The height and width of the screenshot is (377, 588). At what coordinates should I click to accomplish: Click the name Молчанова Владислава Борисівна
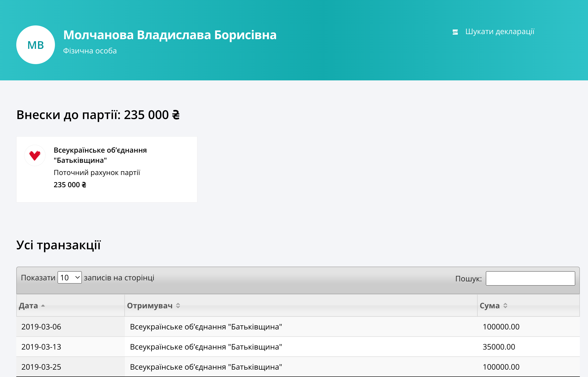pos(170,35)
